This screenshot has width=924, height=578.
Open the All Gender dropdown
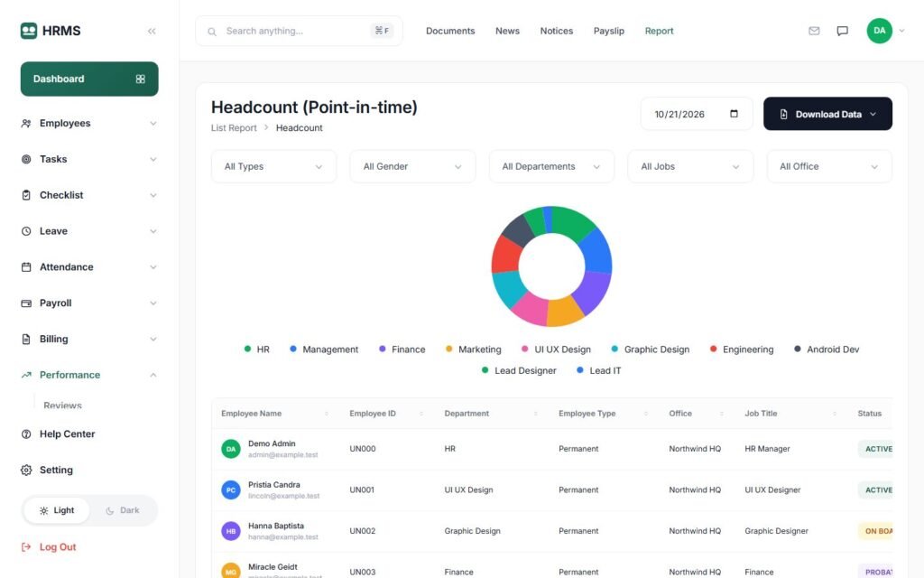click(412, 167)
